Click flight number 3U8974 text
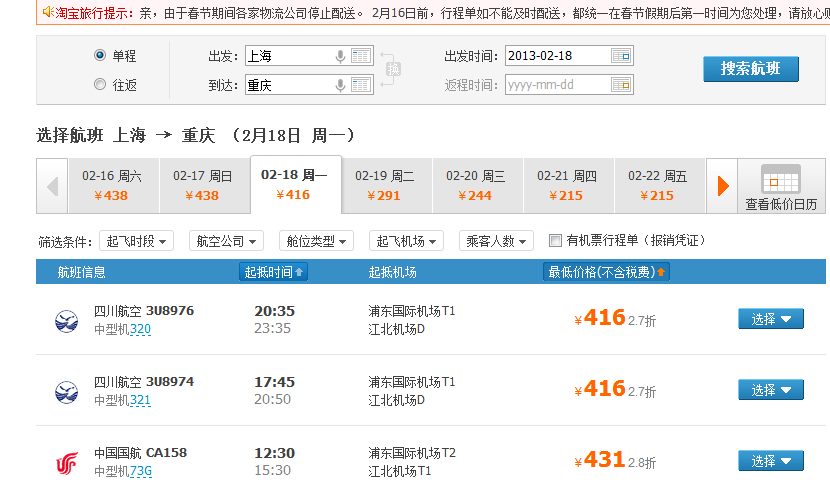830x485 pixels. [x=170, y=382]
